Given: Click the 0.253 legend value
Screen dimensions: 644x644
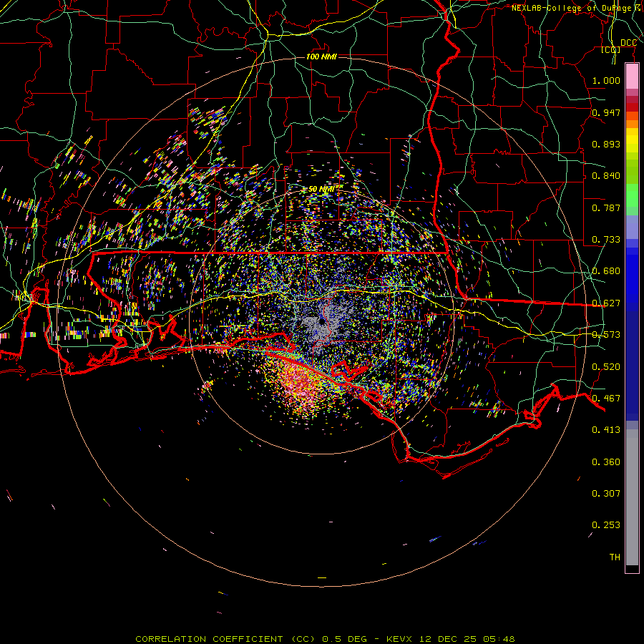Looking at the screenshot, I should coord(606,525).
